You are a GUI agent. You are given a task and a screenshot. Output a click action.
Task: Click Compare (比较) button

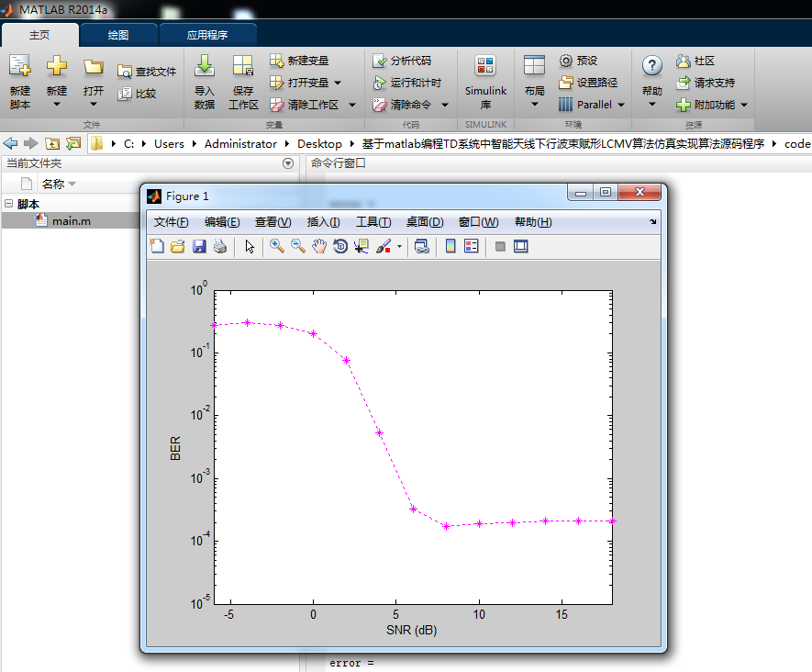(x=137, y=94)
